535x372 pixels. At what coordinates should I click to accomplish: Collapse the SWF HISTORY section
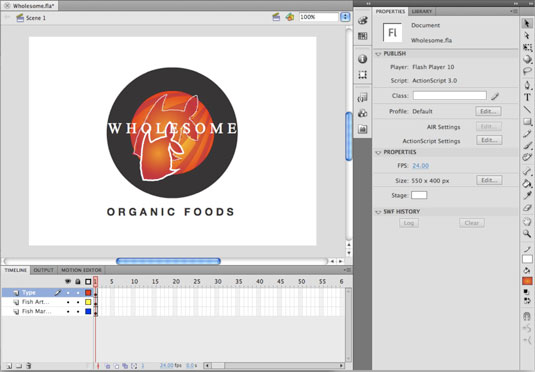(x=378, y=212)
